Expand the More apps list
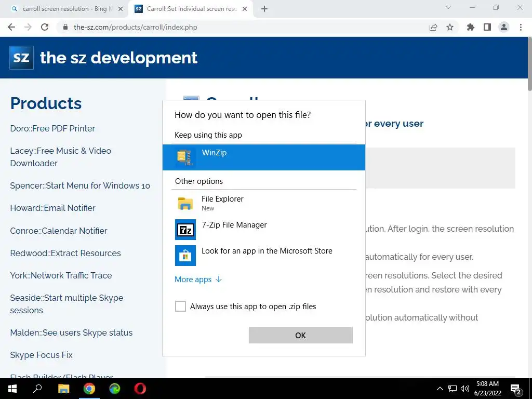This screenshot has height=399, width=532. pos(198,279)
